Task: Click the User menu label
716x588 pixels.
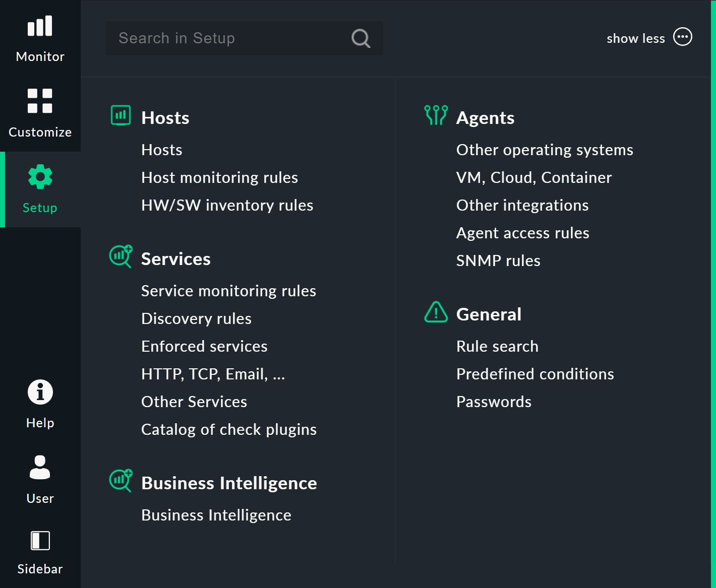Action: 40,498
